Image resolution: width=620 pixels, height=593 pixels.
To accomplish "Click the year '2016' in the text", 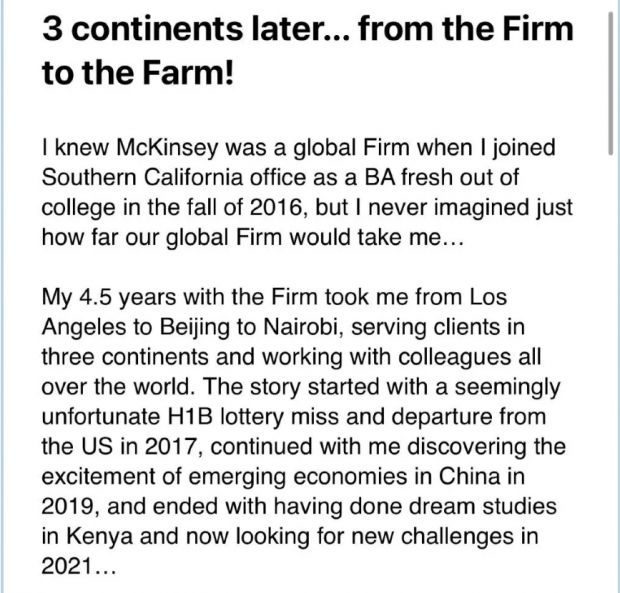I will pyautogui.click(x=276, y=207).
